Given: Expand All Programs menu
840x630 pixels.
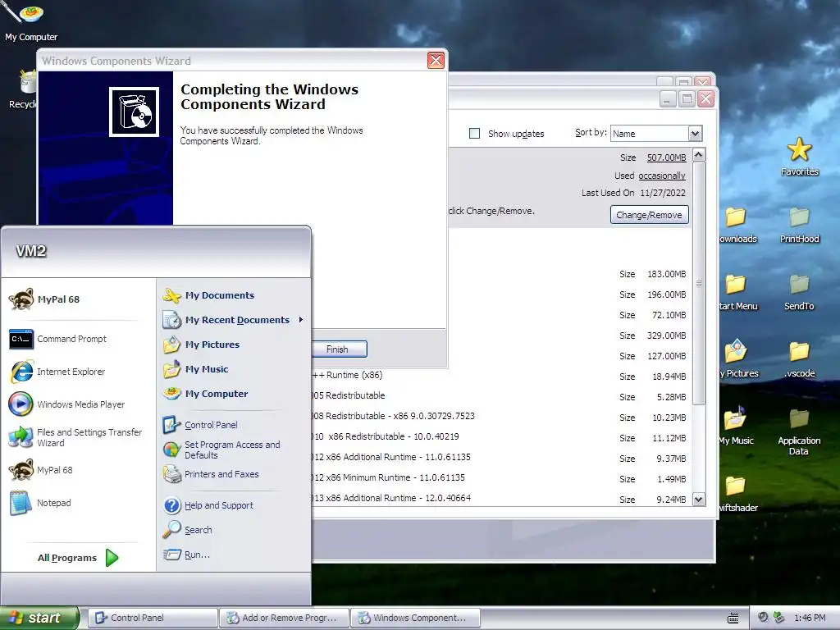Looking at the screenshot, I should point(78,558).
